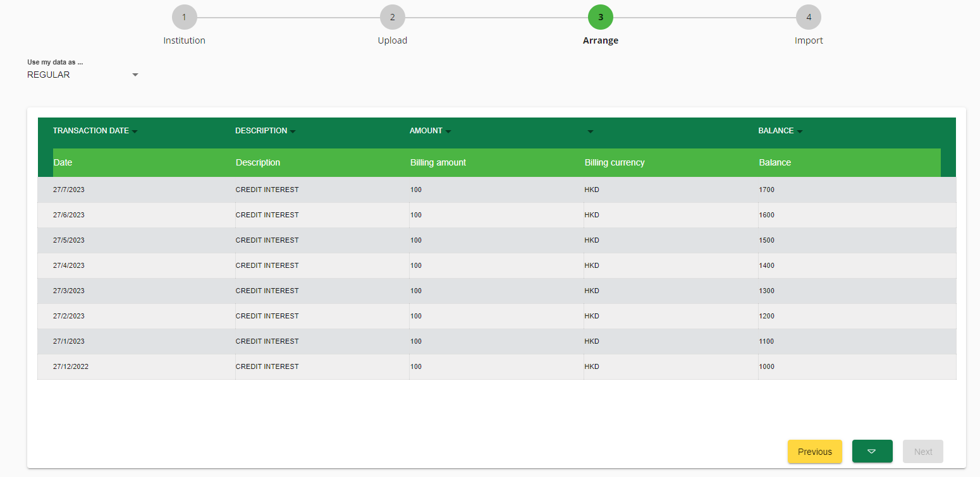Select the 27/7/2023 date cell
Screen dimensions: 980x477
[69, 190]
